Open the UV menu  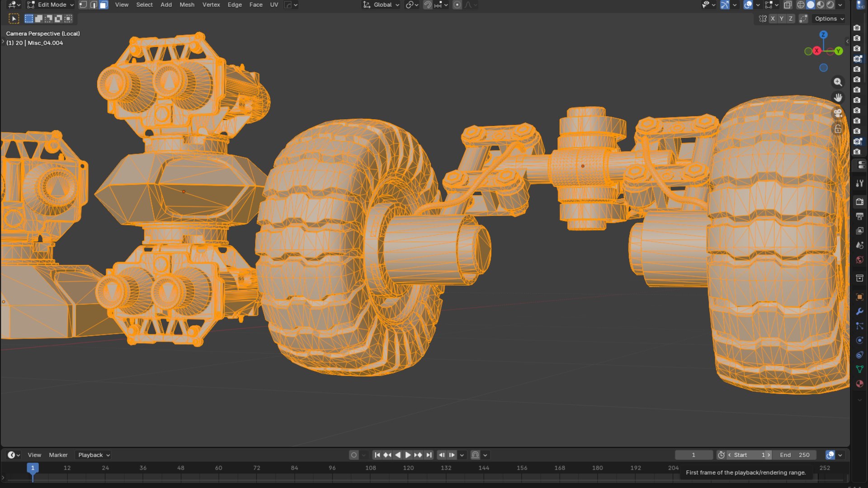coord(274,5)
